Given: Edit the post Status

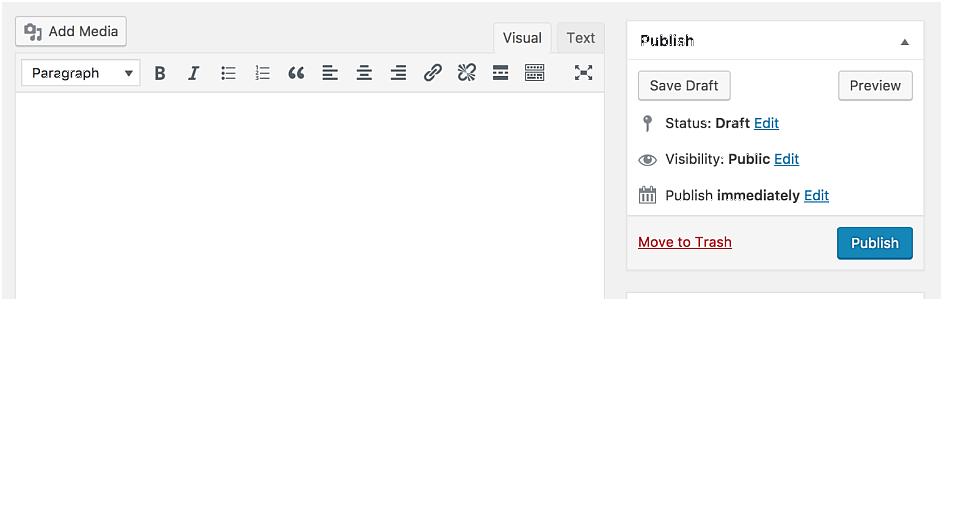Looking at the screenshot, I should (766, 123).
